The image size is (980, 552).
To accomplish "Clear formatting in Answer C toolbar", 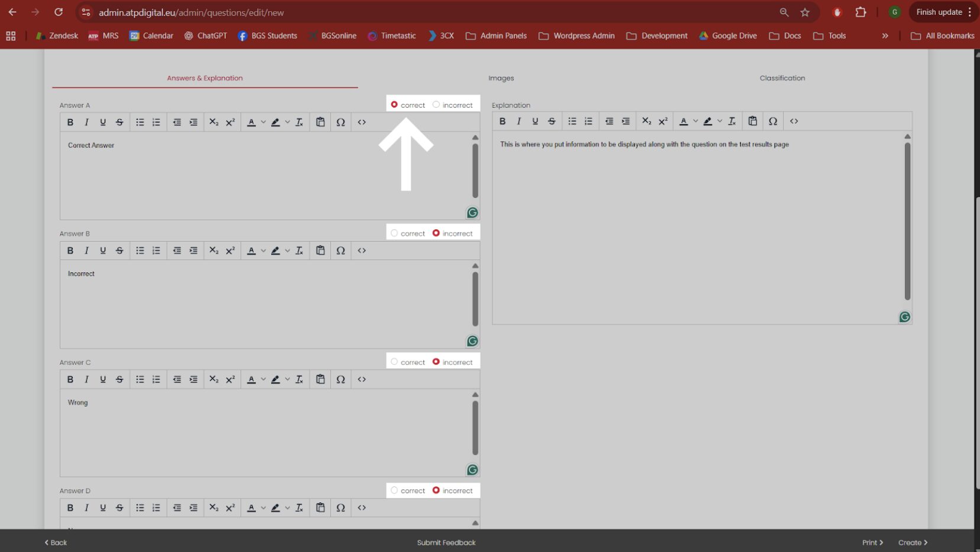I will coord(299,379).
